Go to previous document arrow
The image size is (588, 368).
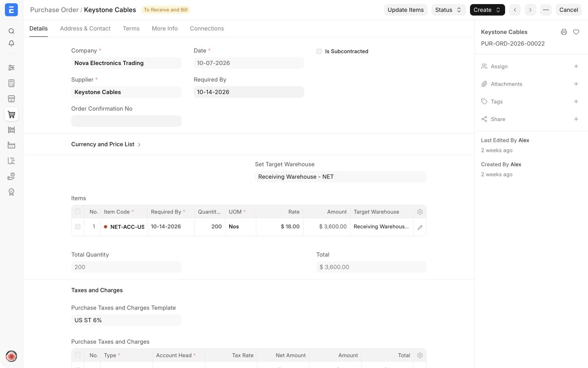[515, 10]
